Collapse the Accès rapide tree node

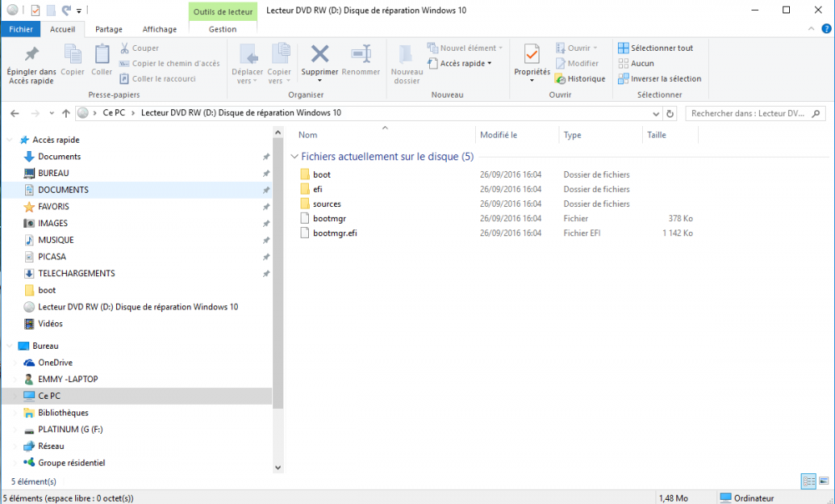9,140
